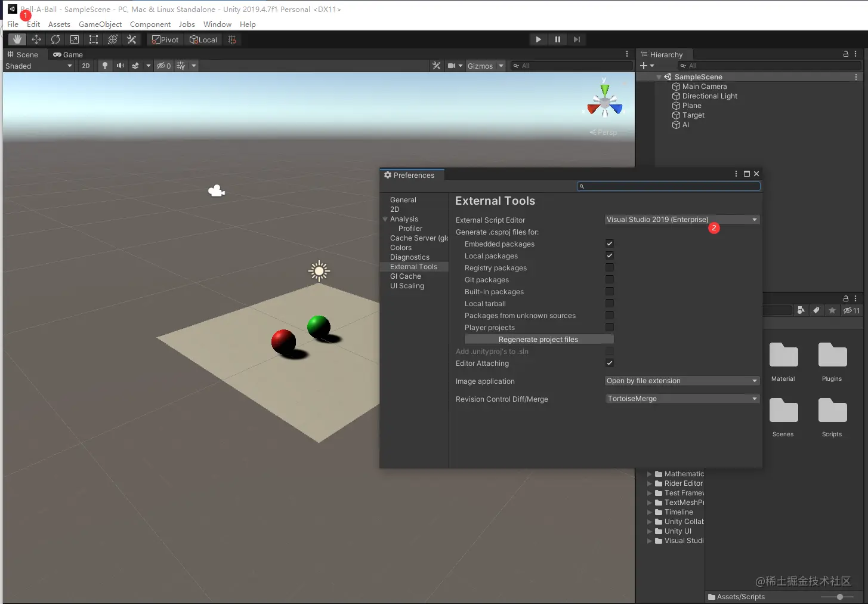
Task: Collapse the SampleScene tree arrow
Action: (x=659, y=77)
